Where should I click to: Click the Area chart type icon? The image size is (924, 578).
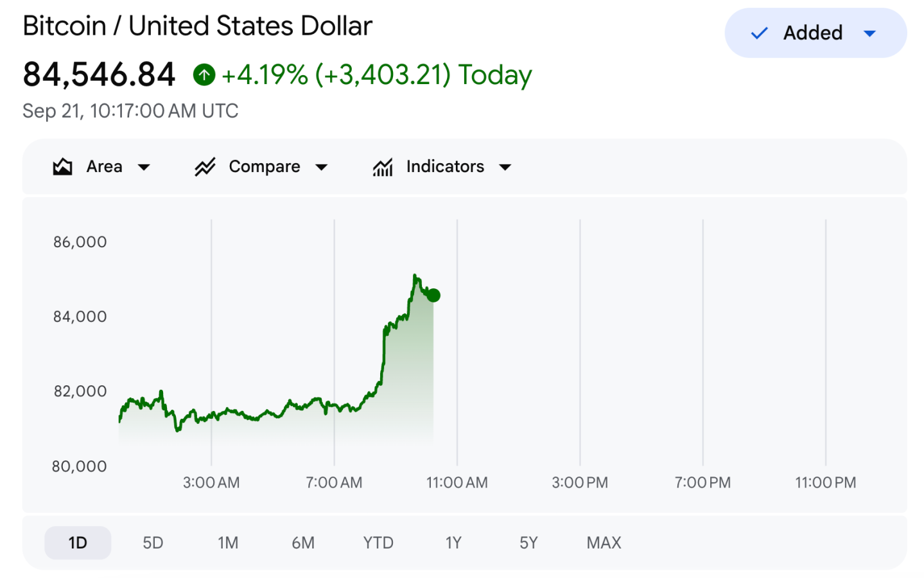coord(62,167)
